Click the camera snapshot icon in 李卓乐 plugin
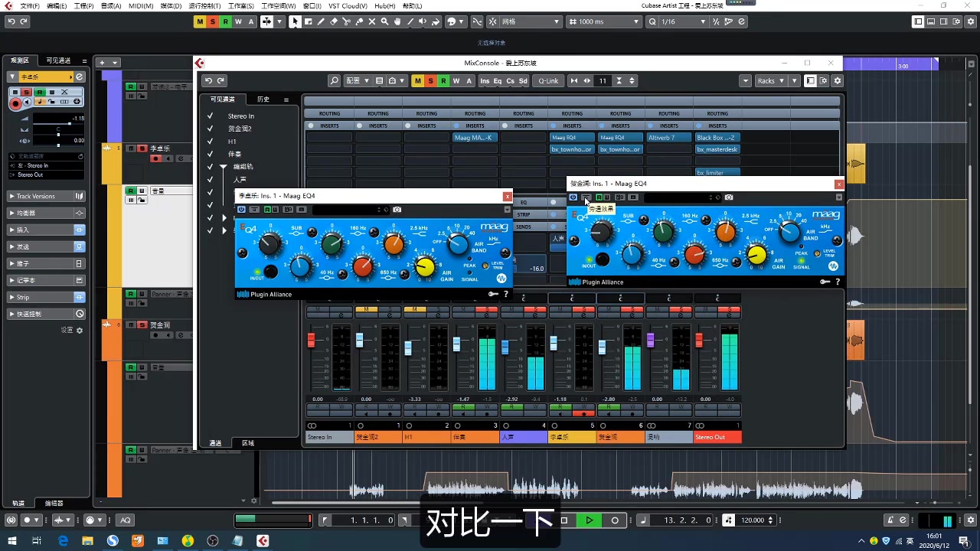Viewport: 980px width, 551px height. (x=397, y=210)
